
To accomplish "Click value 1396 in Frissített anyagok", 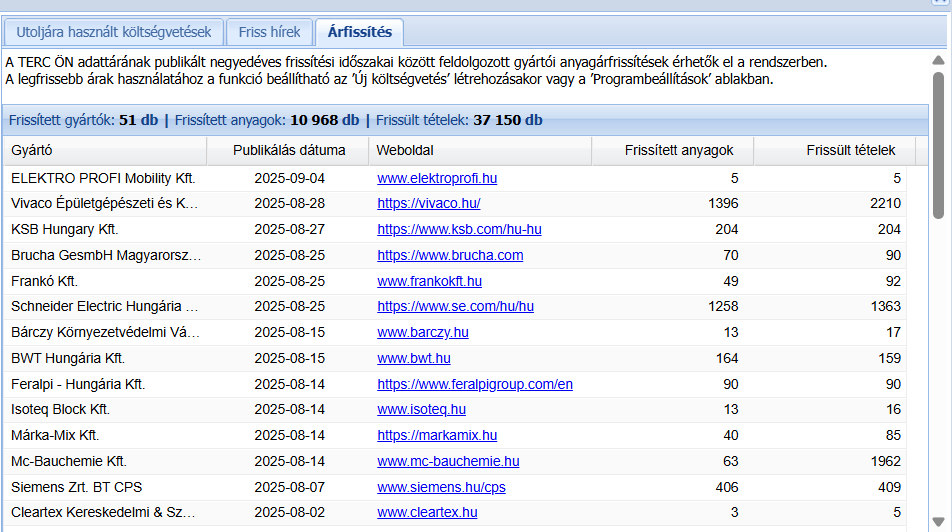I will click(x=723, y=203).
